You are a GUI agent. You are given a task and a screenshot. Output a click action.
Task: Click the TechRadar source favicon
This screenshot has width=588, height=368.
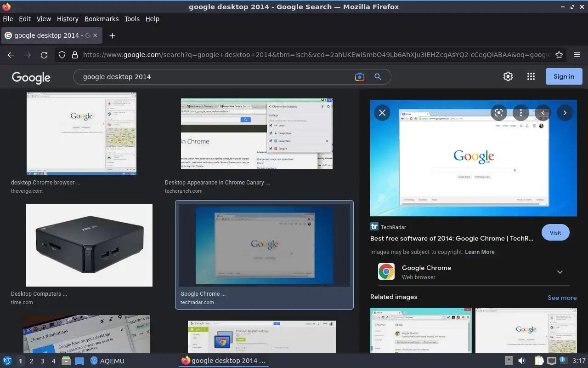coord(374,227)
